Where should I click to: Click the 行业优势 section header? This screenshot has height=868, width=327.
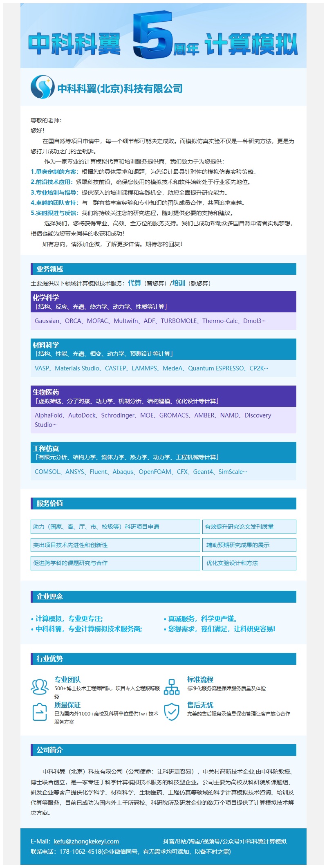[163, 659]
